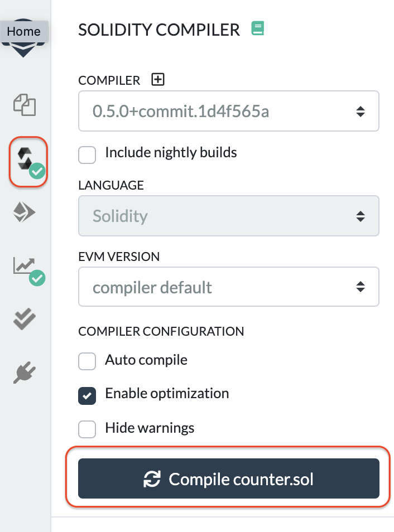Enable Include nightly builds checkbox
394x532 pixels.
87,154
